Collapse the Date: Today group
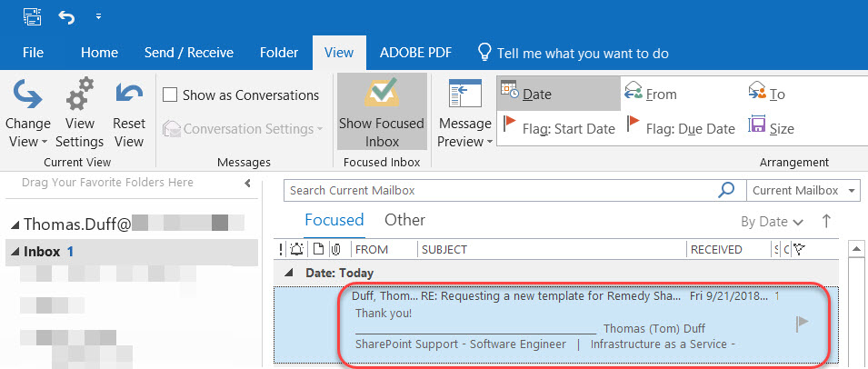 click(288, 273)
